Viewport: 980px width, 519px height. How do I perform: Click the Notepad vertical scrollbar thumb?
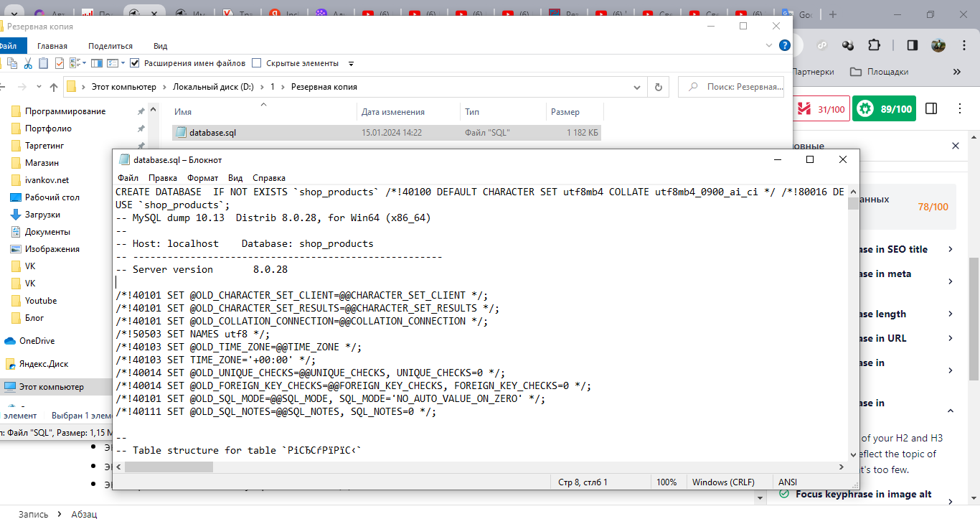click(x=853, y=202)
